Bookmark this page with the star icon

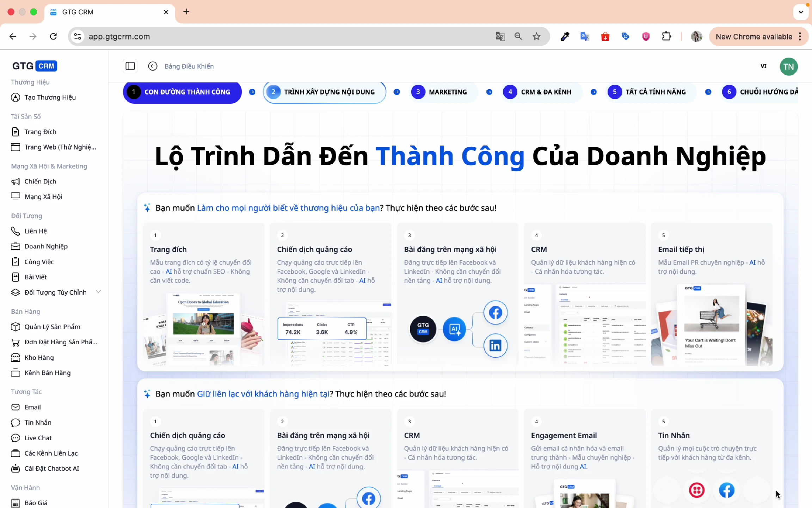[x=536, y=36]
